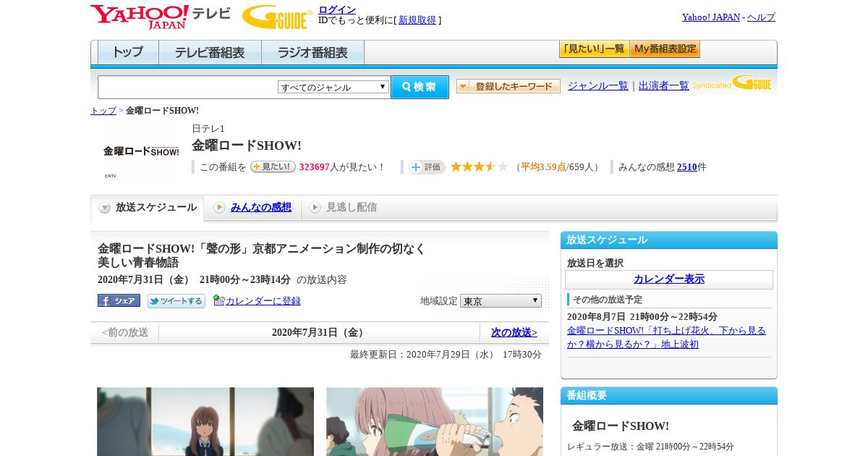
Task: Select the ラジオ番組表 tab
Action: 312,53
